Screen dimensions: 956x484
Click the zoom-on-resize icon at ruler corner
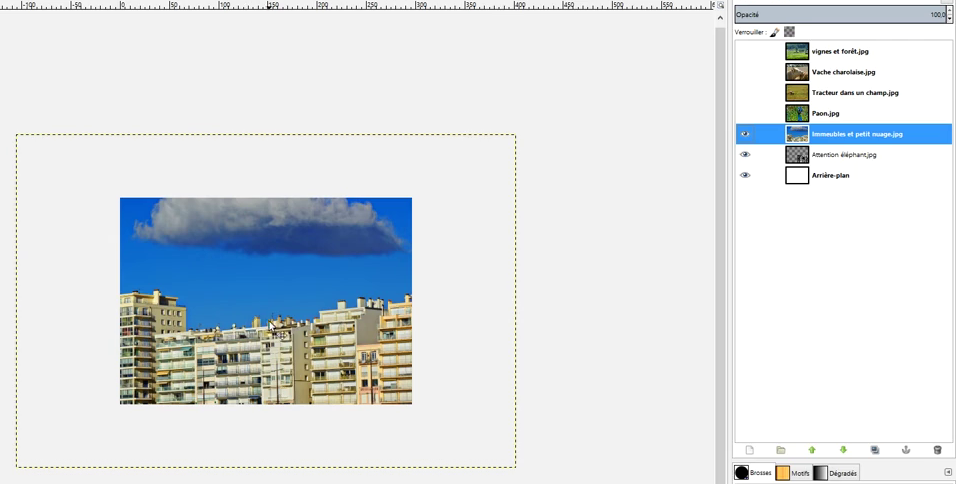(720, 5)
